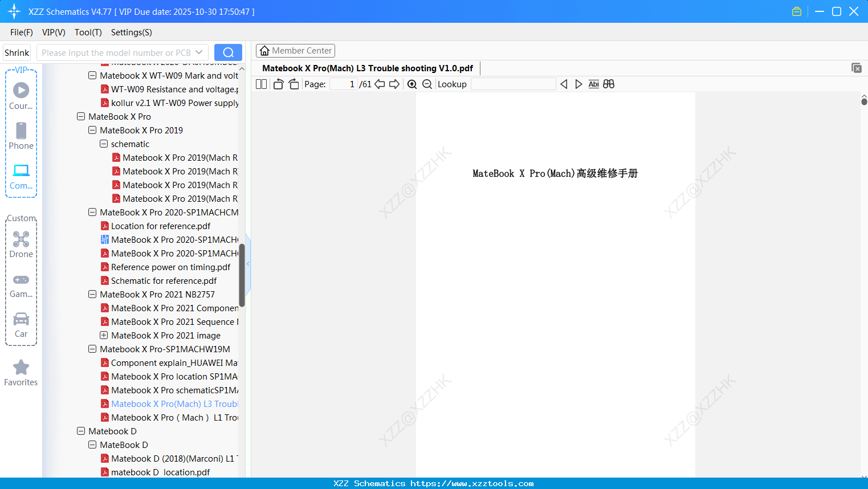Click the binoculars search icon
The height and width of the screenshot is (489, 868).
tap(609, 84)
